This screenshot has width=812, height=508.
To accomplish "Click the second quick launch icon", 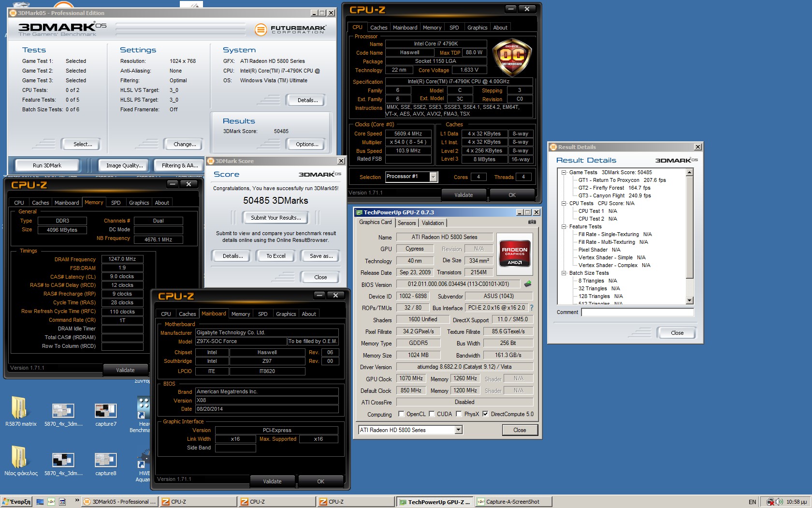I will pos(51,502).
